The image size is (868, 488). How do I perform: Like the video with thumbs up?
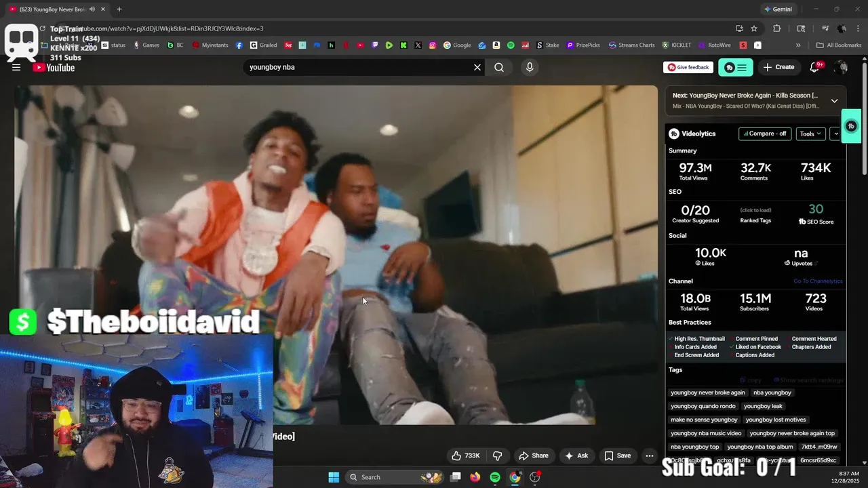pos(466,455)
